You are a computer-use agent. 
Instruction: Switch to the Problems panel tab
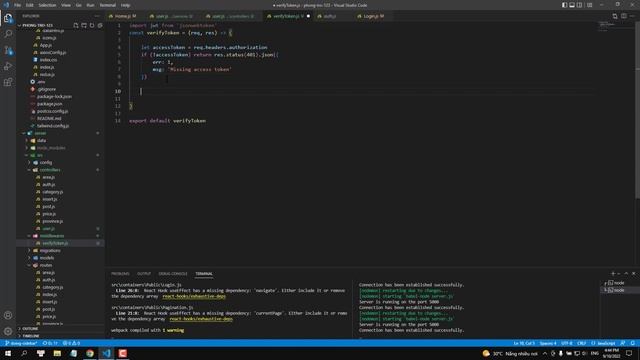pyautogui.click(x=120, y=273)
